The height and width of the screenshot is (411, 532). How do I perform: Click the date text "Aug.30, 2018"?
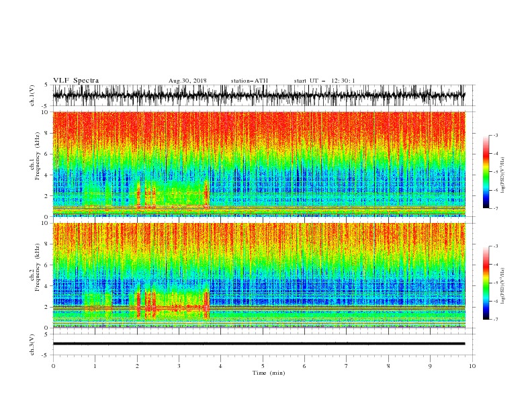[187, 81]
